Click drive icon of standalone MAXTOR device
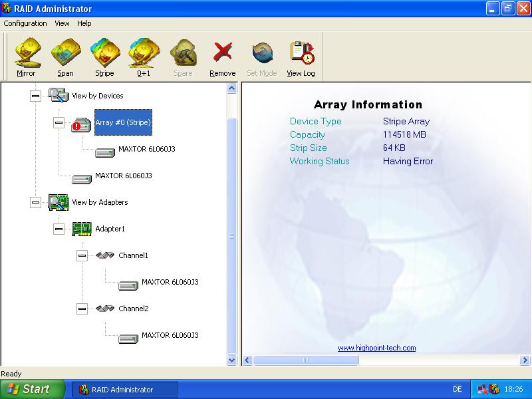The image size is (532, 399). point(82,179)
